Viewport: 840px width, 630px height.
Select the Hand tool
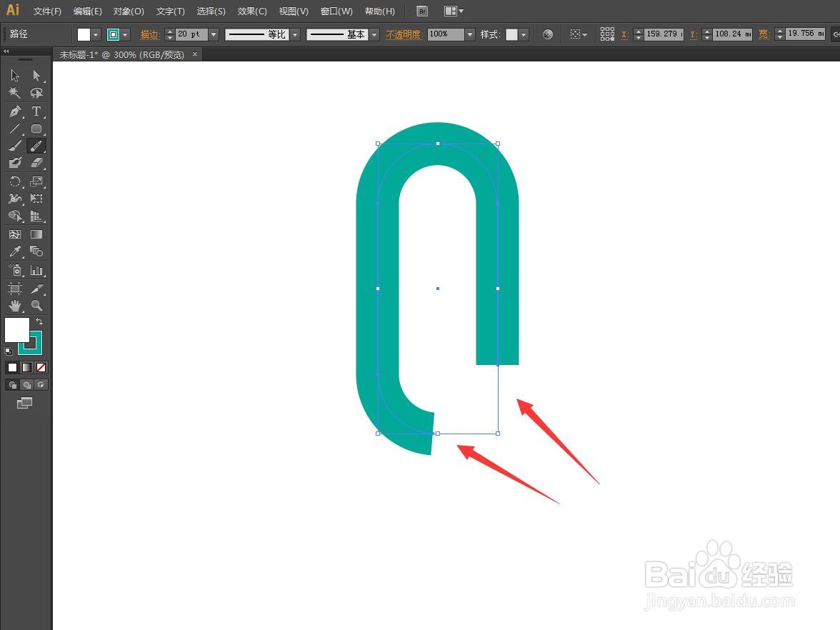pyautogui.click(x=15, y=306)
